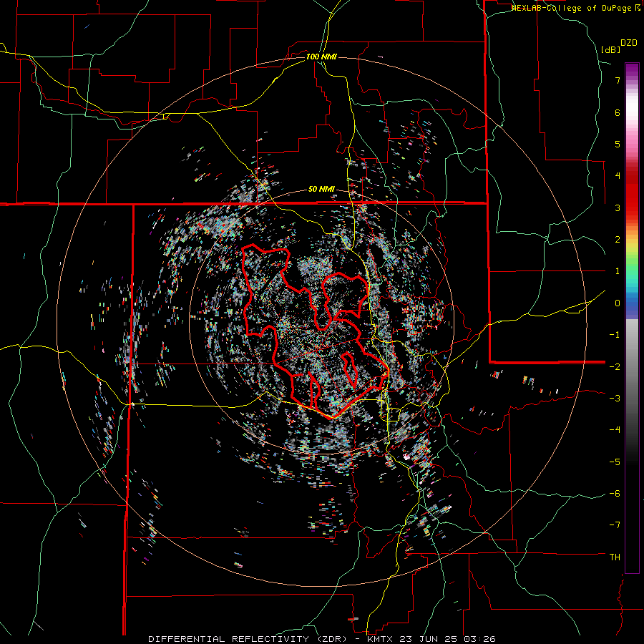The image size is (644, 644).
Task: Click the -4 value on color scale
Action: pos(615,430)
